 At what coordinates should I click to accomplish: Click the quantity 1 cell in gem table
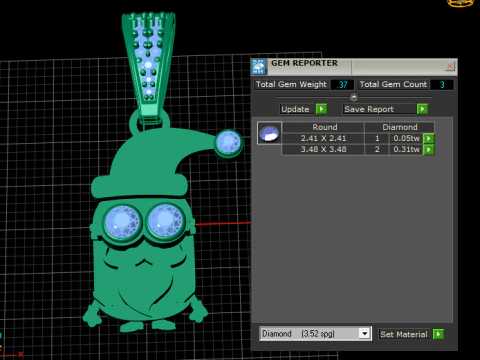point(377,138)
